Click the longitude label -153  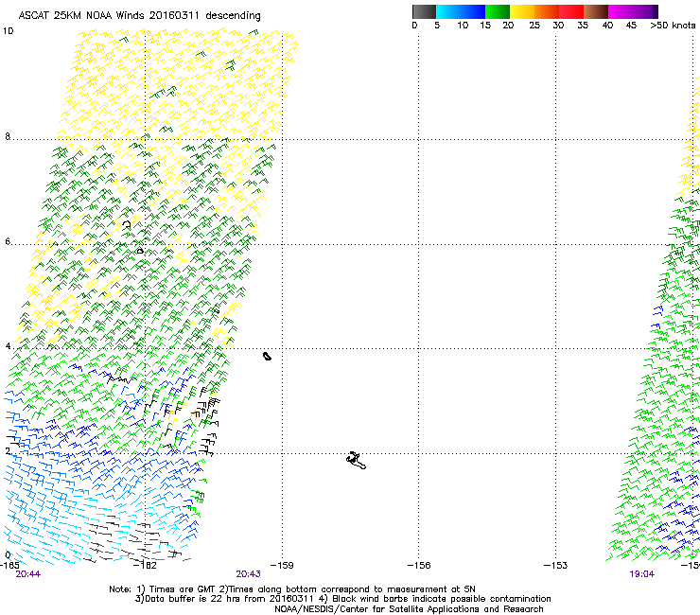click(x=556, y=566)
